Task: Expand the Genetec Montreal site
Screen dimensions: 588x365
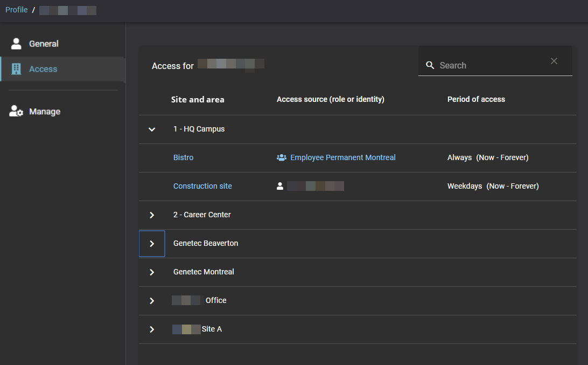Action: point(152,272)
